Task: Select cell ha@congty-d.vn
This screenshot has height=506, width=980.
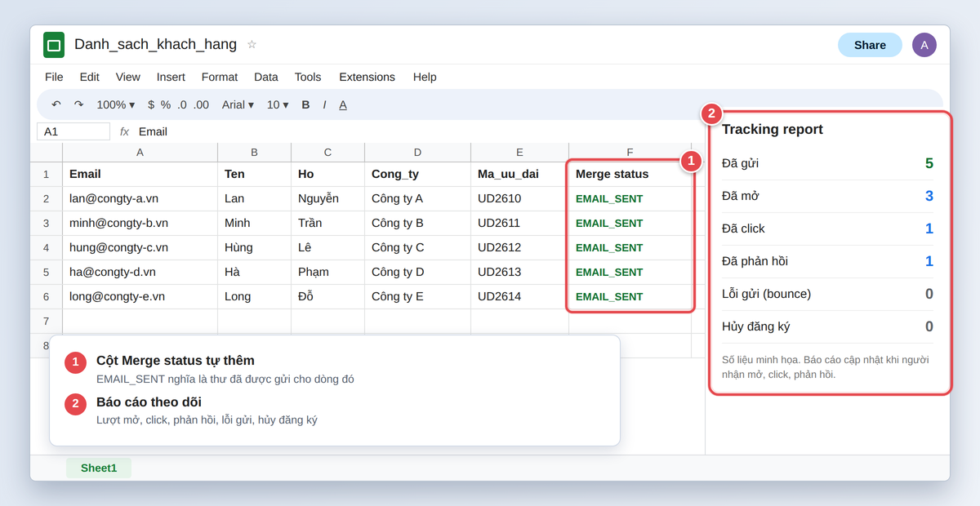Action: click(x=140, y=272)
